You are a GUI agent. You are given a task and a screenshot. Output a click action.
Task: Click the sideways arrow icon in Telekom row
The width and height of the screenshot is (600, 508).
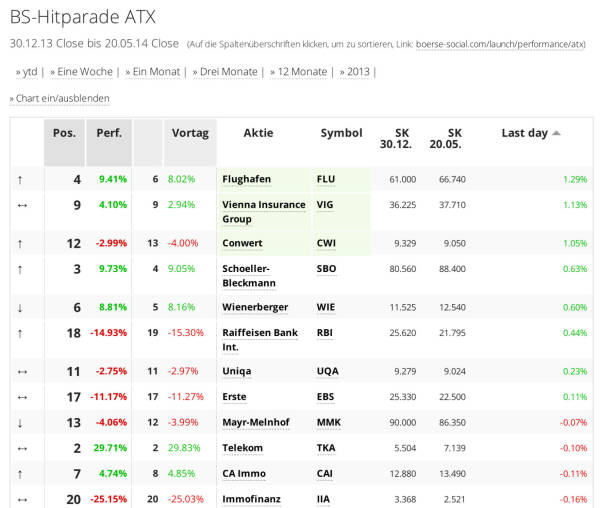click(x=21, y=448)
